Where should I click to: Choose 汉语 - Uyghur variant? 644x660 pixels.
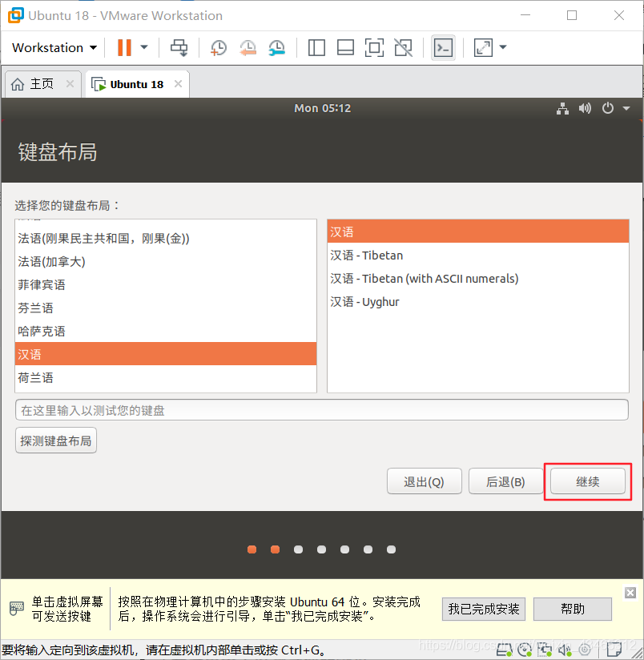pyautogui.click(x=478, y=301)
